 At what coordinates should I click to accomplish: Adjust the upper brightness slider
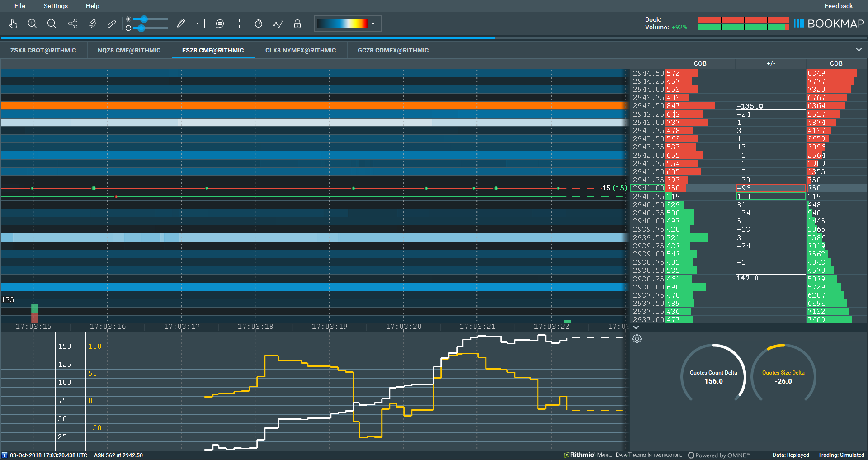point(144,19)
